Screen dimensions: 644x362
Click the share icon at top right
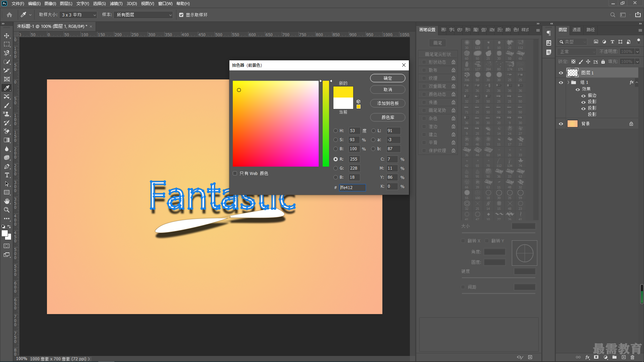click(638, 15)
